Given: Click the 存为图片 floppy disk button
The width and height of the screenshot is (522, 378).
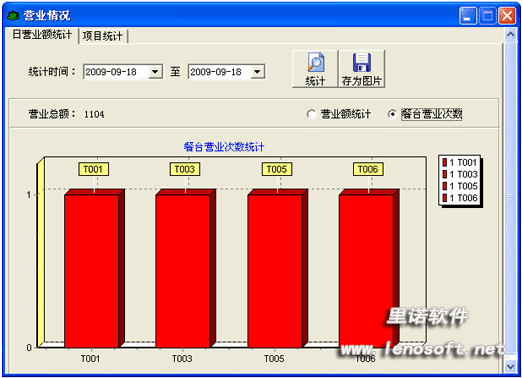Looking at the screenshot, I should (x=362, y=69).
